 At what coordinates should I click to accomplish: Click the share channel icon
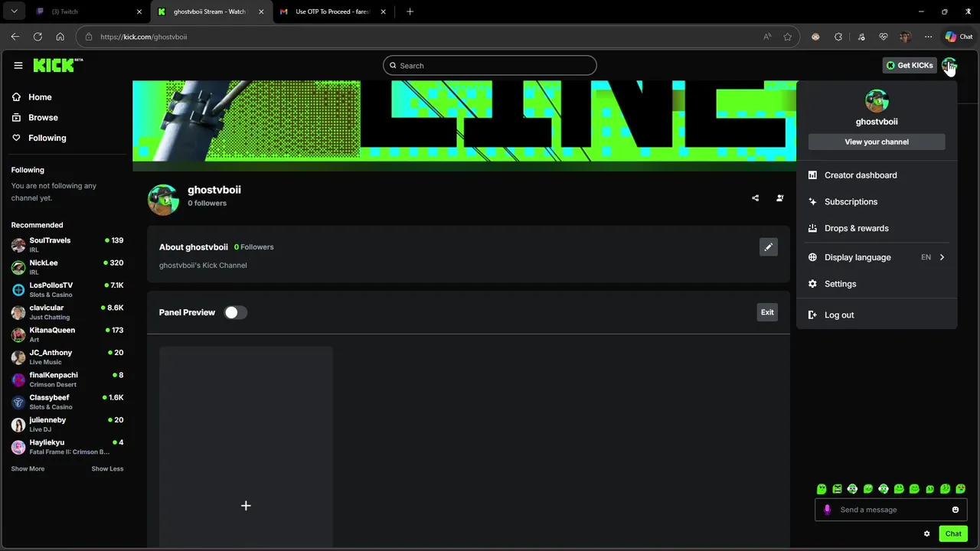point(755,198)
